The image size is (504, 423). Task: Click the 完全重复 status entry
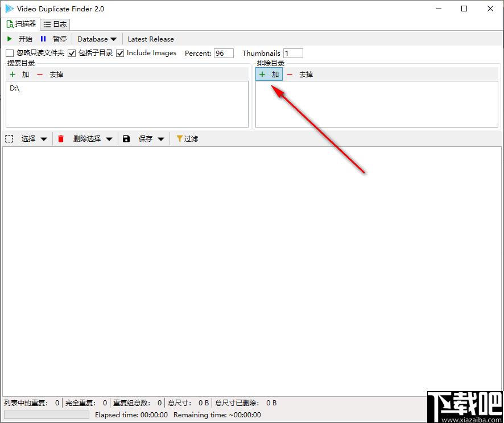(x=86, y=403)
